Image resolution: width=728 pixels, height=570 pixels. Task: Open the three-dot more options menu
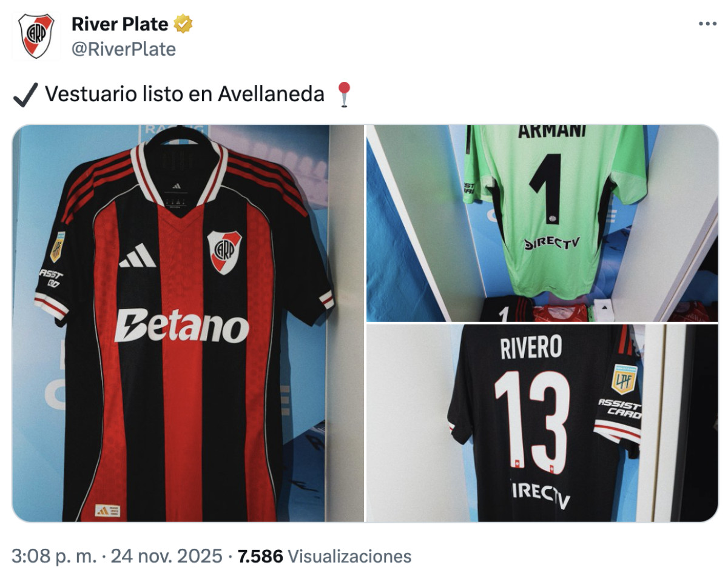(x=707, y=24)
